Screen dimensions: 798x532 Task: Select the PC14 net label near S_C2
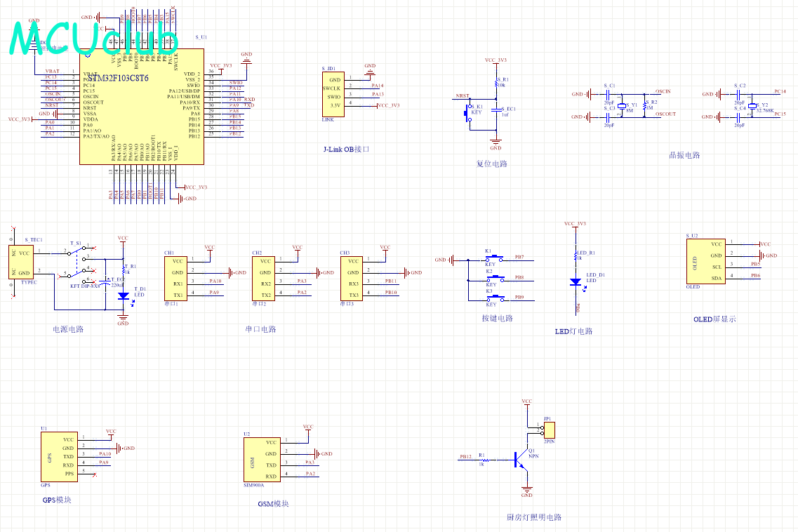click(780, 92)
